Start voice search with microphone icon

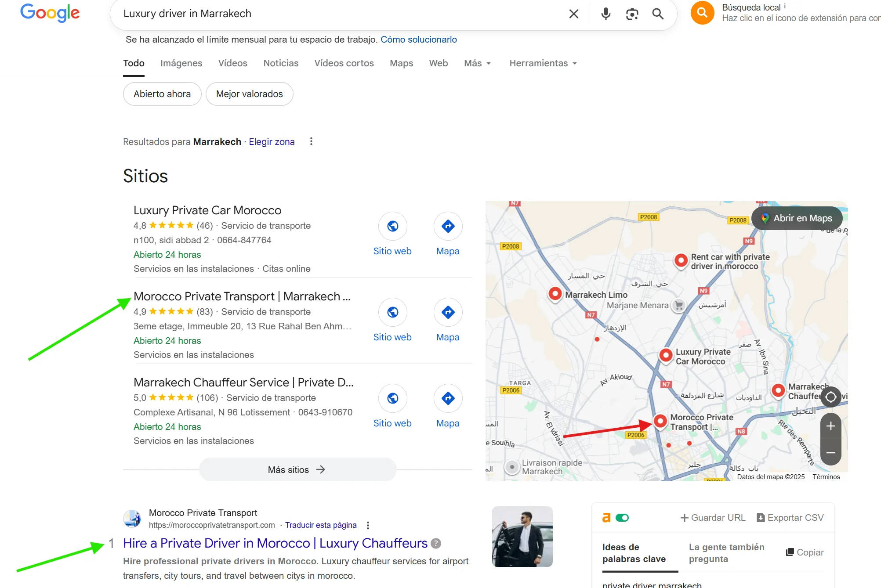point(605,14)
